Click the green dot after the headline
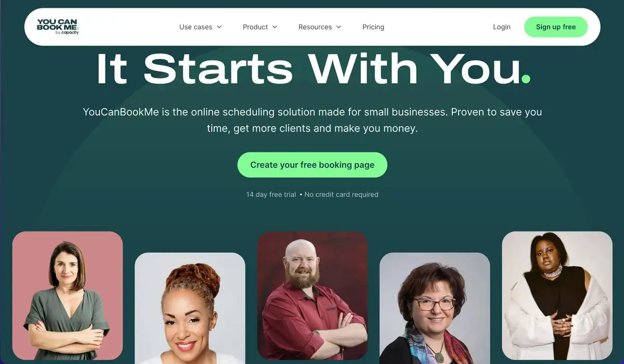 526,79
